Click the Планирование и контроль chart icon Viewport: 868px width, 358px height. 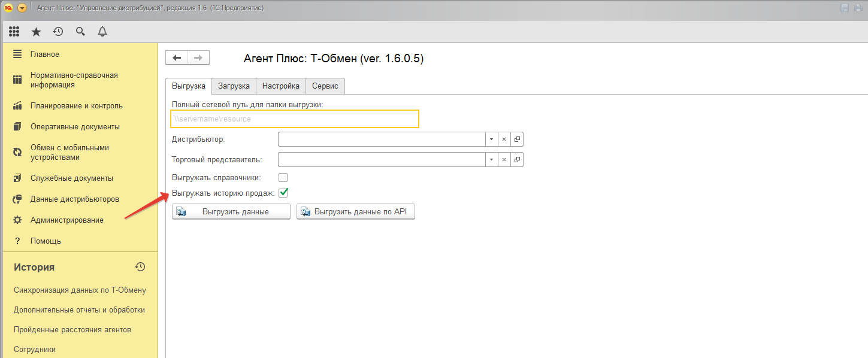point(17,106)
